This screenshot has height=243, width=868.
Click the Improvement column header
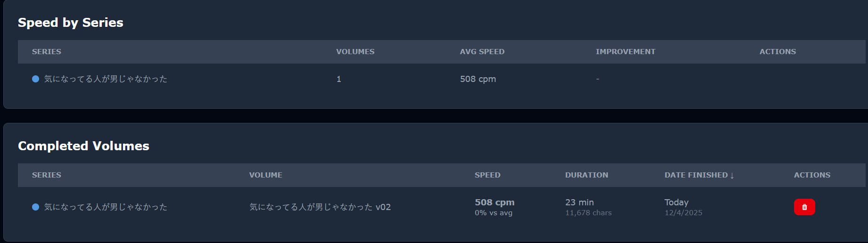(x=625, y=52)
